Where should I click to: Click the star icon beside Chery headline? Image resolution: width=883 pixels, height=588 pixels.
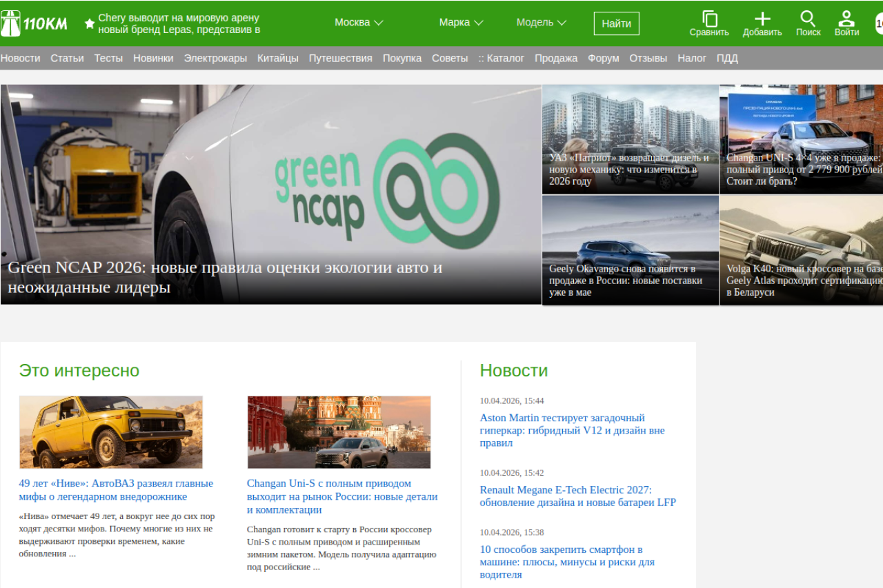pos(90,23)
